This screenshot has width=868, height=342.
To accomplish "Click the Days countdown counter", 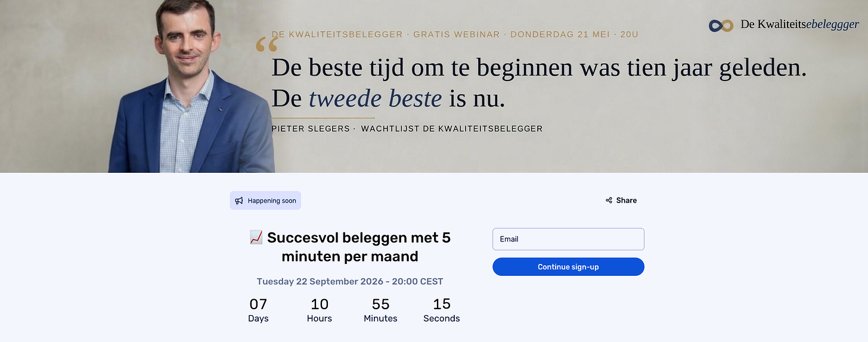I will 258,310.
